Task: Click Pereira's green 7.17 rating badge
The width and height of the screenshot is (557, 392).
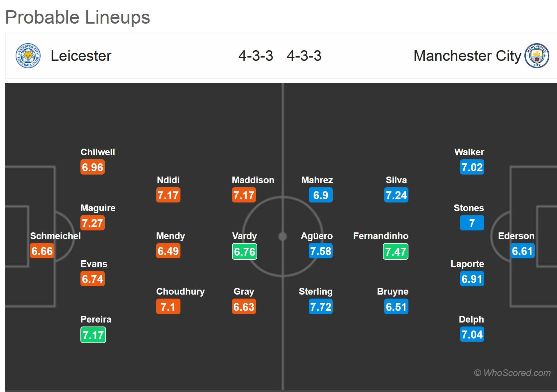Action: pos(93,335)
